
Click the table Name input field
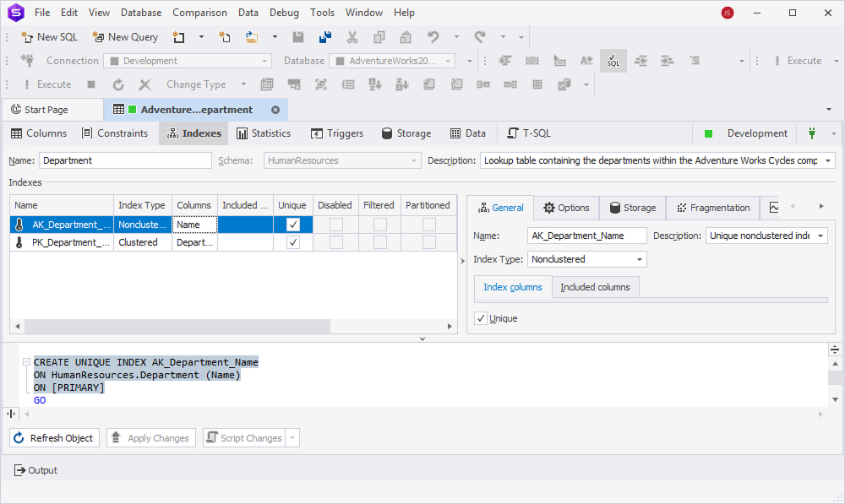point(125,160)
